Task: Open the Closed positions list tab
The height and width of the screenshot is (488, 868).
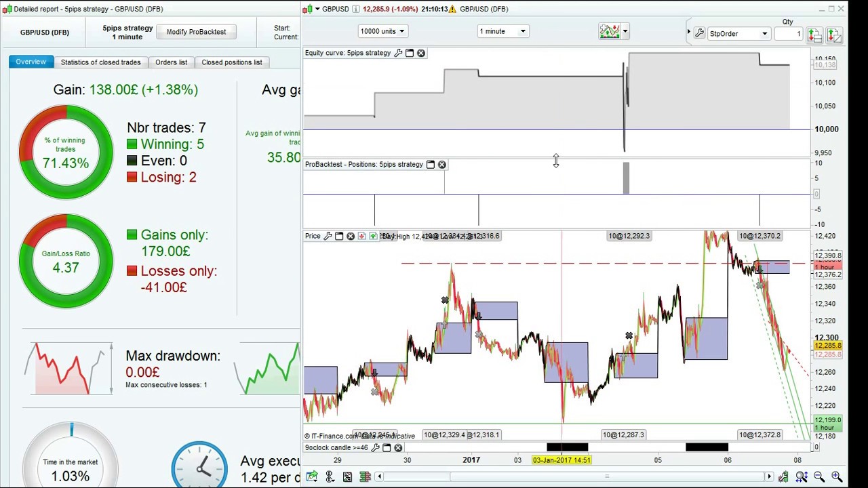Action: (x=232, y=62)
